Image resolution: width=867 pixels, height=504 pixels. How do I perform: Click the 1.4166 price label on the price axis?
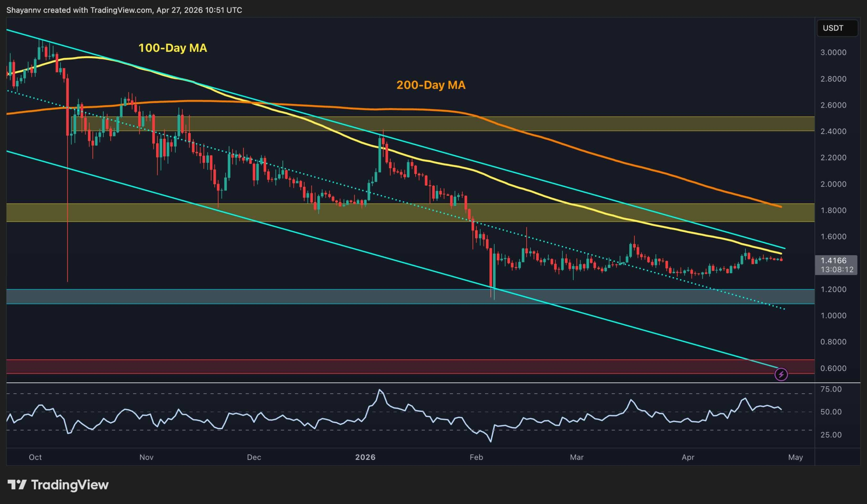click(x=836, y=261)
